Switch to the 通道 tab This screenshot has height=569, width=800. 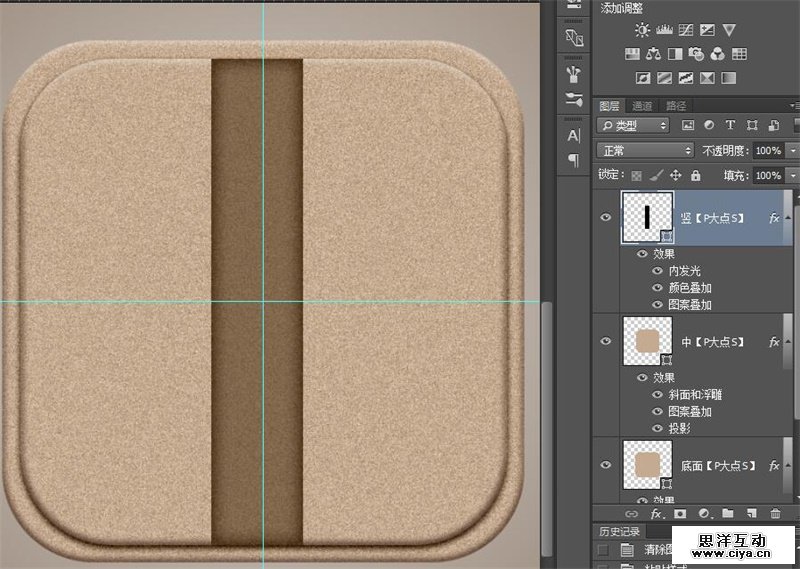pos(642,105)
